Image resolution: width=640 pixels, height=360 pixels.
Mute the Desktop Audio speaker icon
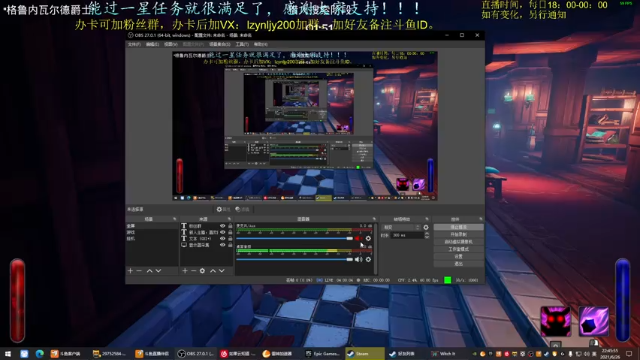[358, 259]
